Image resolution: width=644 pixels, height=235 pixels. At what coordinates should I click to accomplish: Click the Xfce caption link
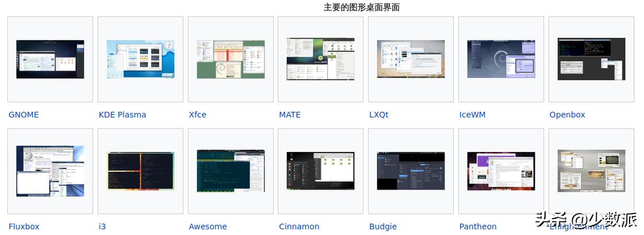pos(197,115)
